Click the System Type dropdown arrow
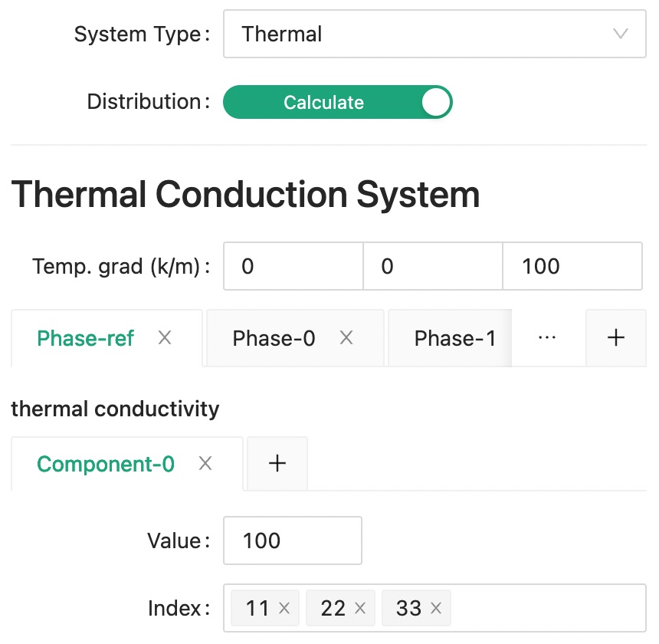The width and height of the screenshot is (659, 644). [621, 34]
